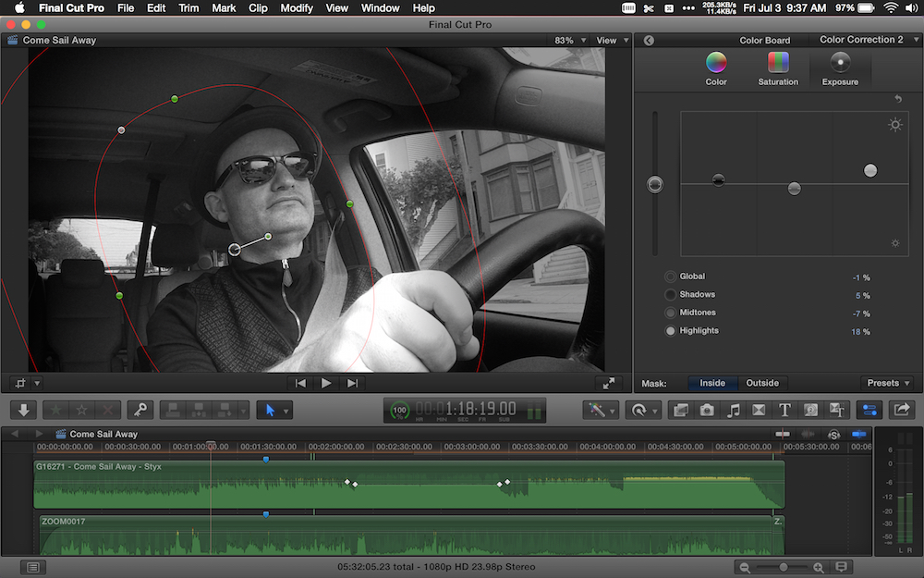
Task: Click the Shadows puck on the exposure board
Action: (718, 180)
